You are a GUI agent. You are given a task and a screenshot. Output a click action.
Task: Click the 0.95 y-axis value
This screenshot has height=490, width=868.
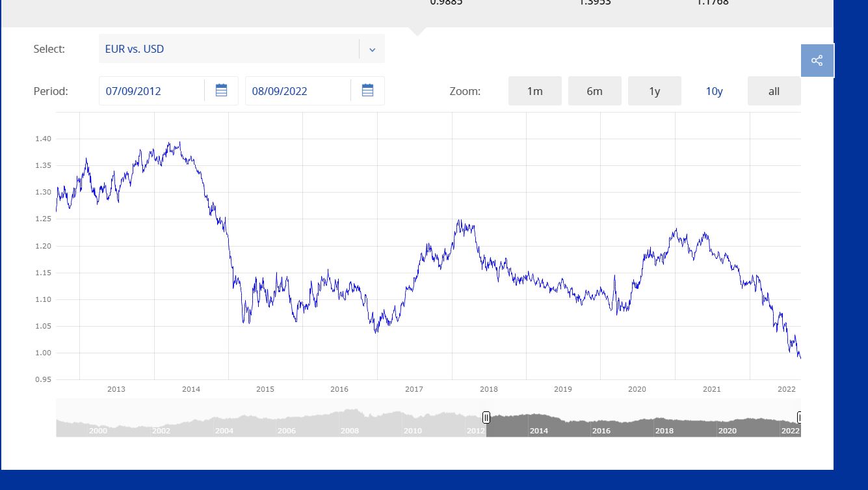(x=43, y=379)
